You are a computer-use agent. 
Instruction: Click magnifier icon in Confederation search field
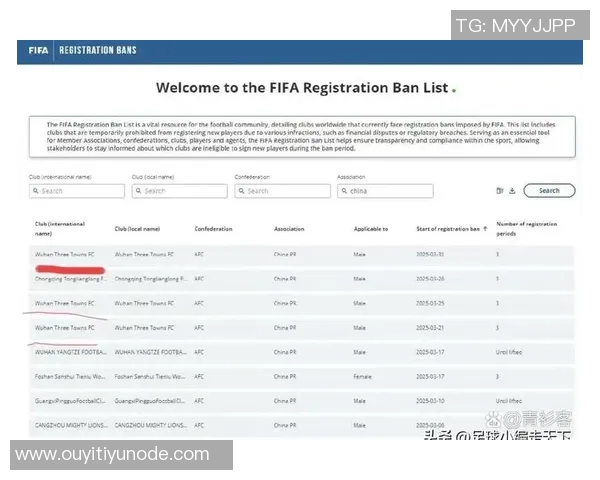[242, 191]
